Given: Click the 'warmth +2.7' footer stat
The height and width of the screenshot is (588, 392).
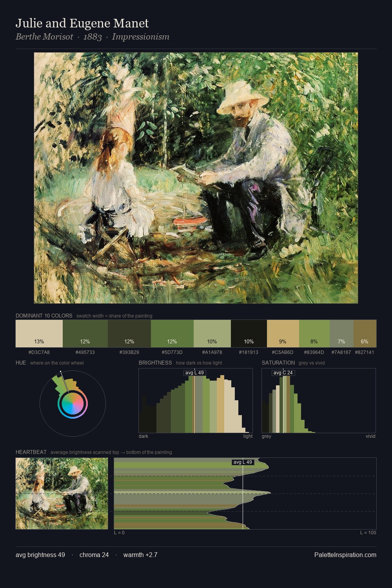Looking at the screenshot, I should tap(140, 555).
